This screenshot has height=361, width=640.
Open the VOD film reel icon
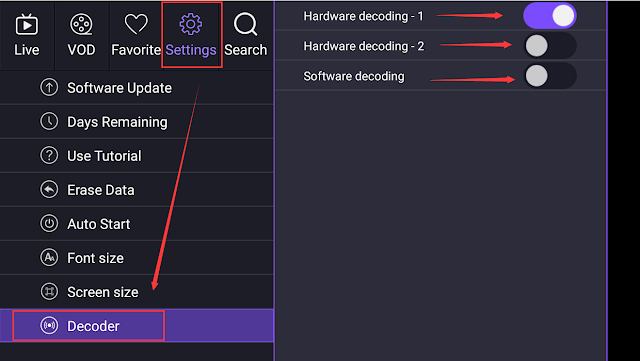tap(81, 25)
